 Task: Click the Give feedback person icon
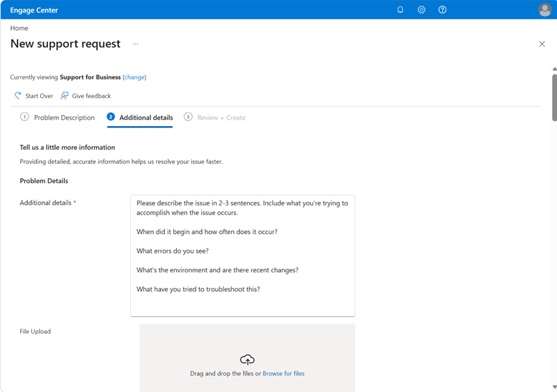pos(64,95)
